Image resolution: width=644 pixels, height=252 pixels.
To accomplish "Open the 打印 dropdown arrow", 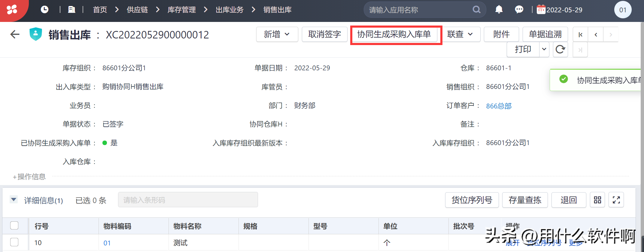I will [544, 49].
